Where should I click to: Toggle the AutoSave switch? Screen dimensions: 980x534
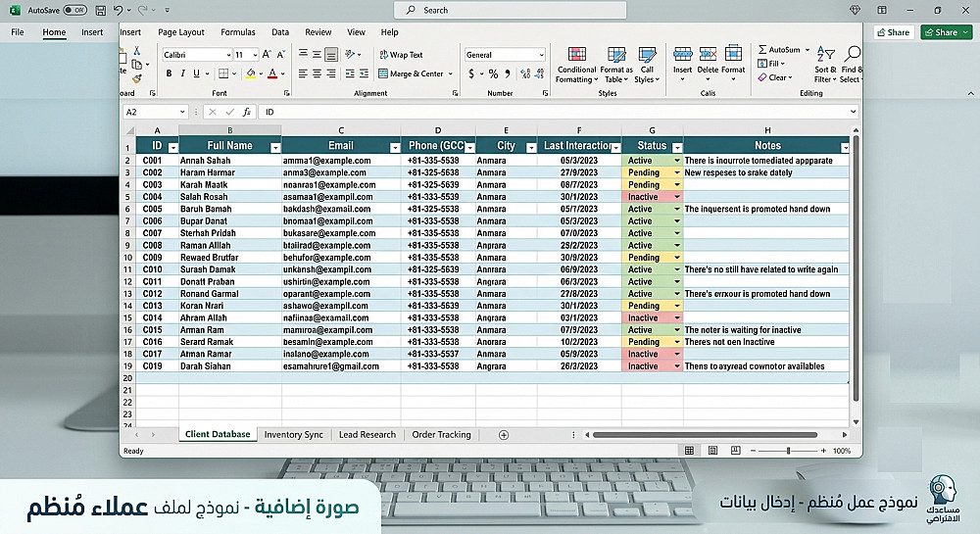tap(75, 10)
